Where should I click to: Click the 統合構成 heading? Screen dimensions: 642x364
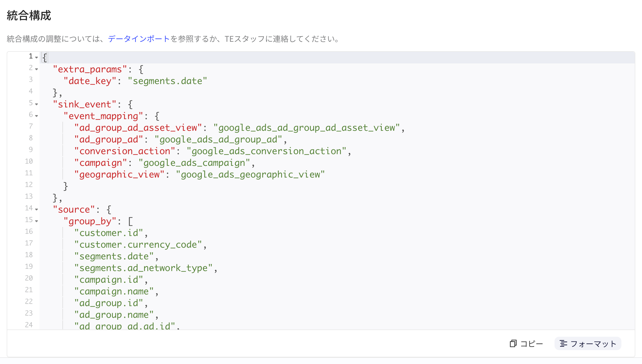tap(29, 16)
